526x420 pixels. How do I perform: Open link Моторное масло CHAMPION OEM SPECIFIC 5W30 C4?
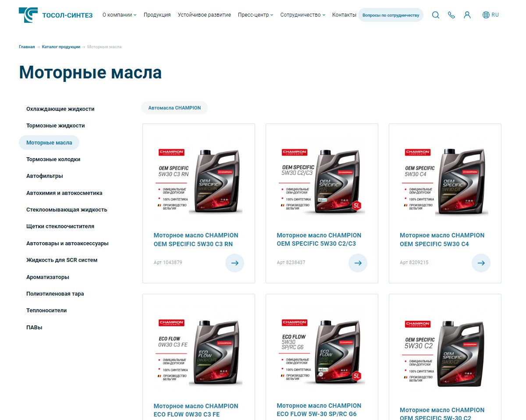tap(442, 240)
